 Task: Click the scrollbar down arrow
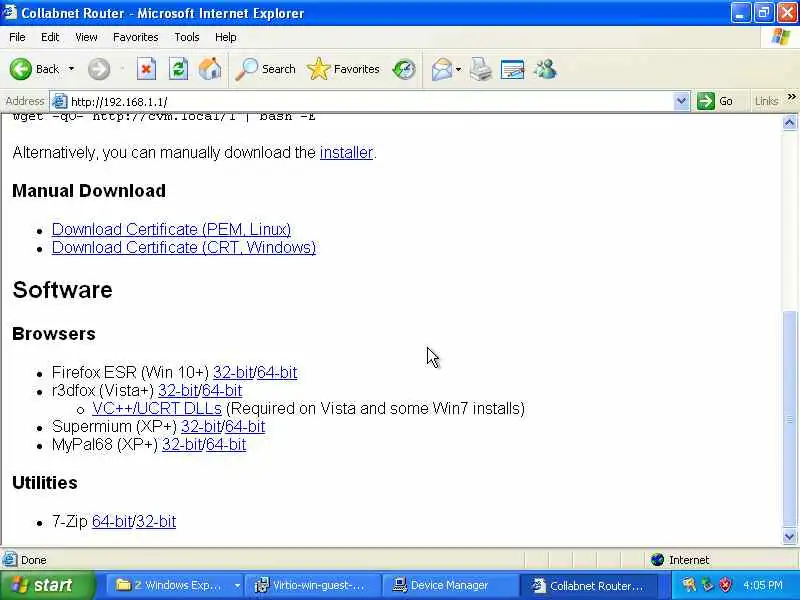pos(789,536)
